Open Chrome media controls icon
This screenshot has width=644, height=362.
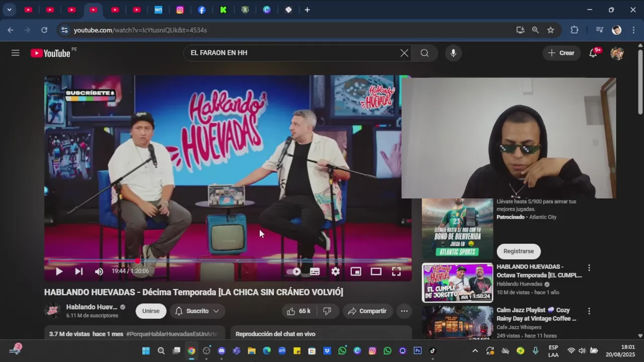pos(599,30)
